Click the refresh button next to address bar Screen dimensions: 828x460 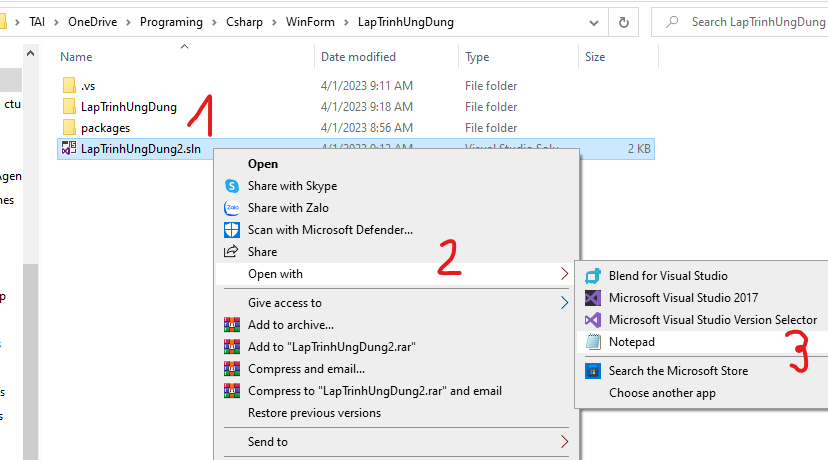pyautogui.click(x=624, y=22)
